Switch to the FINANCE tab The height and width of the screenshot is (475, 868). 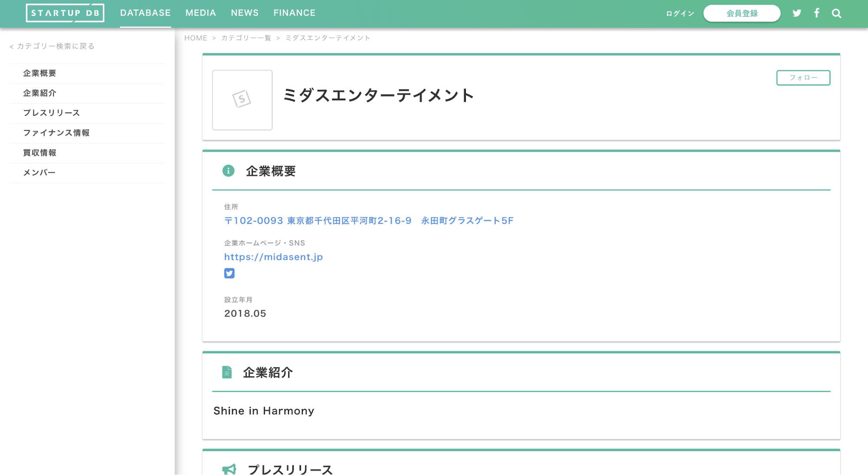(294, 13)
